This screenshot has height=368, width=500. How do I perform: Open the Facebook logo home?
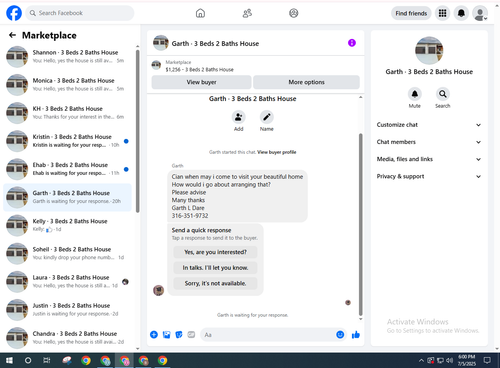pos(14,13)
